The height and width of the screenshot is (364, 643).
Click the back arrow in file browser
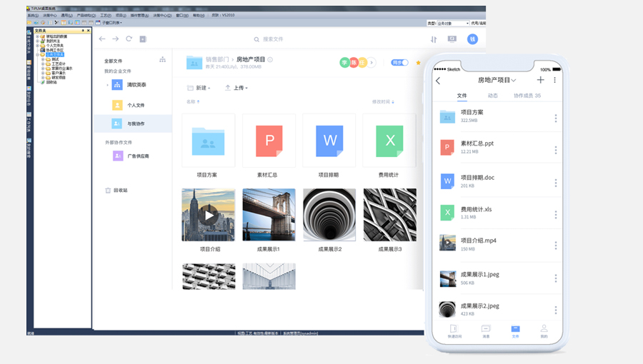pyautogui.click(x=102, y=39)
